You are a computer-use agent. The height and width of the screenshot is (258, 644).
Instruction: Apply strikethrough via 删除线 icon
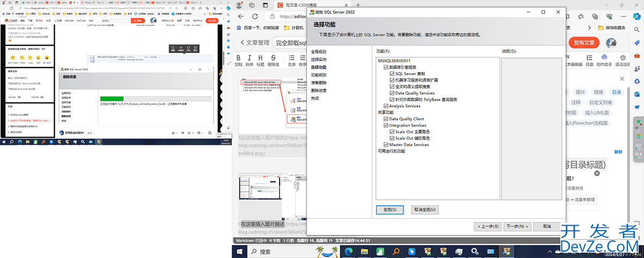click(274, 60)
